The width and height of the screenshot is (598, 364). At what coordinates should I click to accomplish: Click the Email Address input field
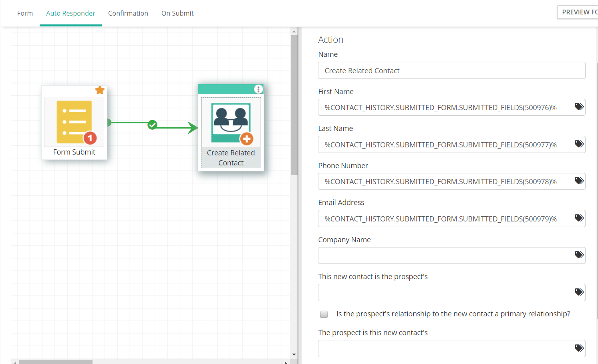(x=451, y=219)
